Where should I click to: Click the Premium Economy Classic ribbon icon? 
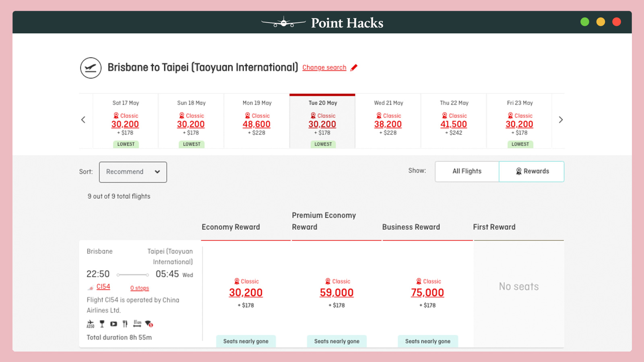pos(328,282)
